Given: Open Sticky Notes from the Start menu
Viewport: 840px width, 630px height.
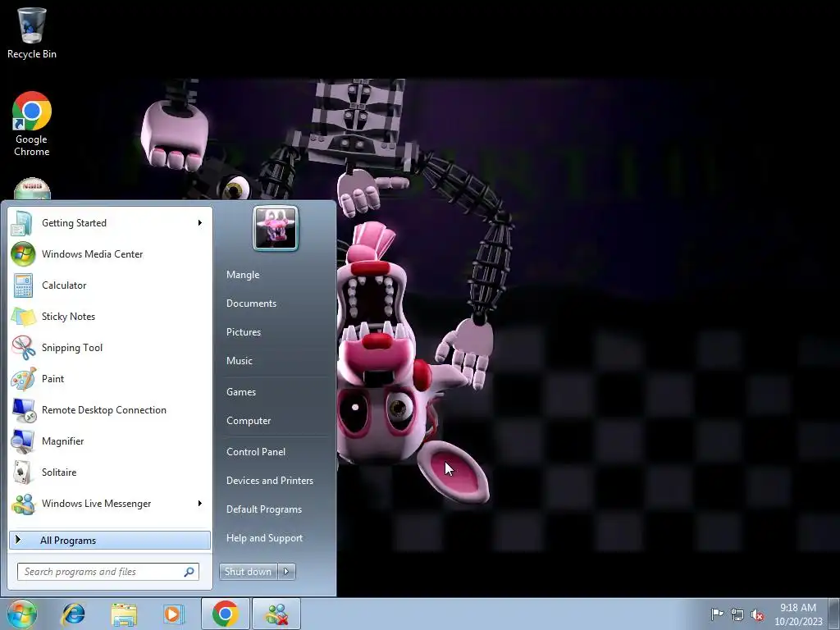Looking at the screenshot, I should 110,316.
